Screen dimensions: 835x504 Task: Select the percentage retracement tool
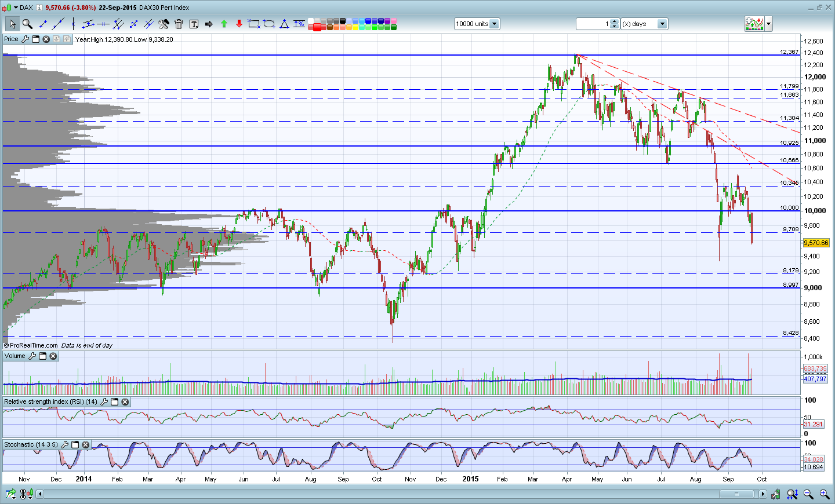[299, 24]
